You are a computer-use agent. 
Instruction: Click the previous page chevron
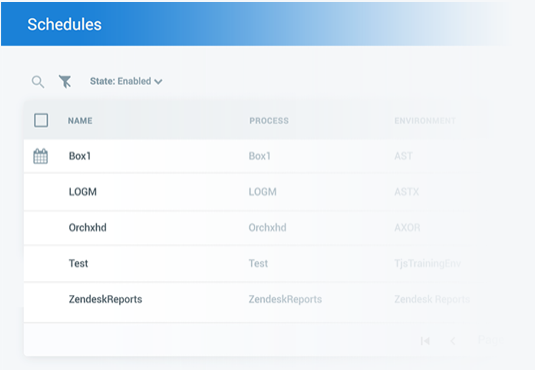tap(453, 341)
